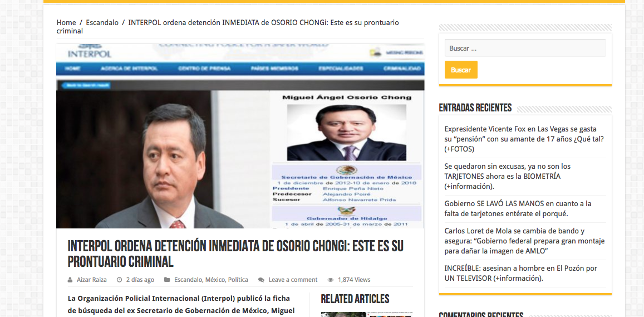Click the yellow Buscar button
Screen dimensions: 644x317
(x=461, y=70)
